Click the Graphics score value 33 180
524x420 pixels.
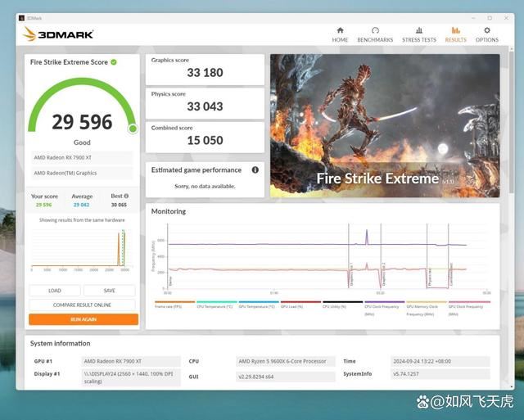[205, 73]
